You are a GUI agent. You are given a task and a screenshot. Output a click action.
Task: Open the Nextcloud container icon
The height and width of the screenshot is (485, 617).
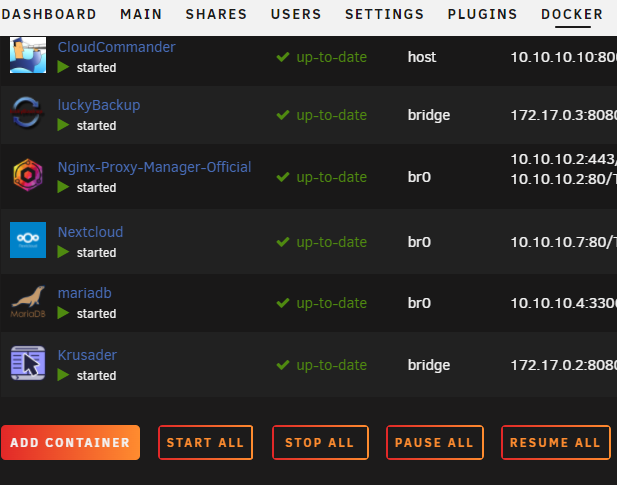pyautogui.click(x=28, y=240)
